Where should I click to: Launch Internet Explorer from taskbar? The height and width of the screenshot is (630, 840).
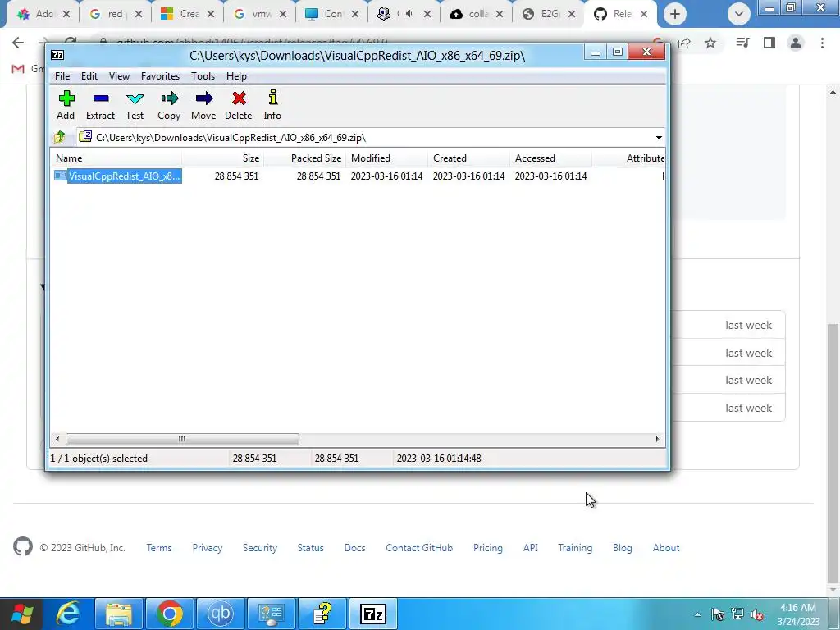click(69, 614)
